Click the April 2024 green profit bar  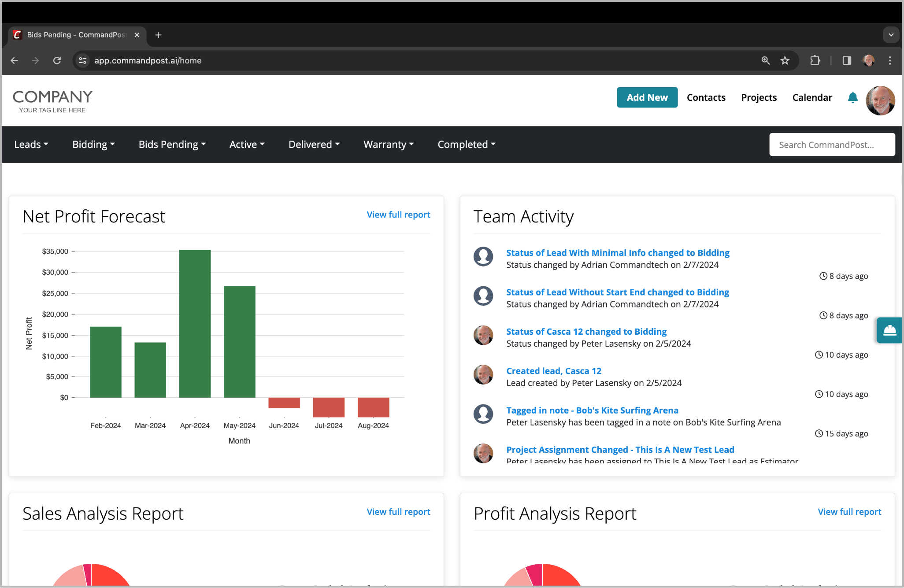tap(195, 324)
